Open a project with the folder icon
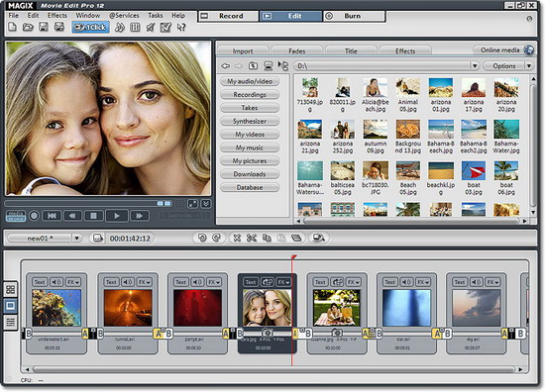 (x=28, y=27)
